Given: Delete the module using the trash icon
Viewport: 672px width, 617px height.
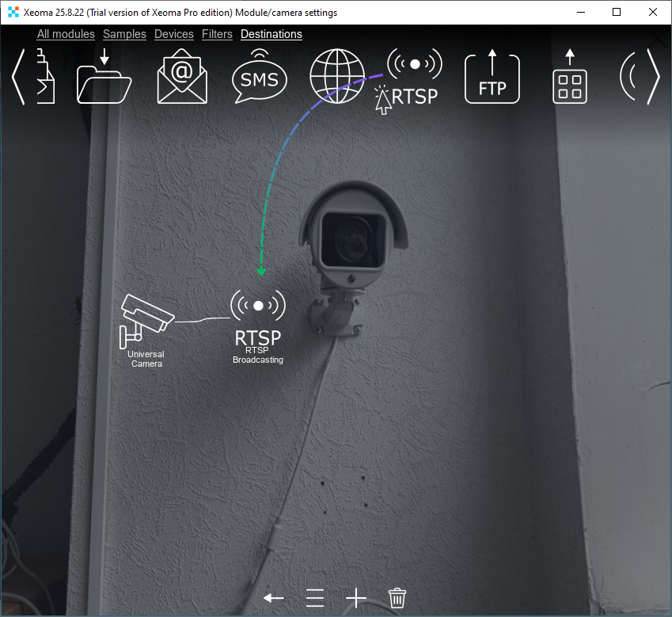Looking at the screenshot, I should pos(397,598).
